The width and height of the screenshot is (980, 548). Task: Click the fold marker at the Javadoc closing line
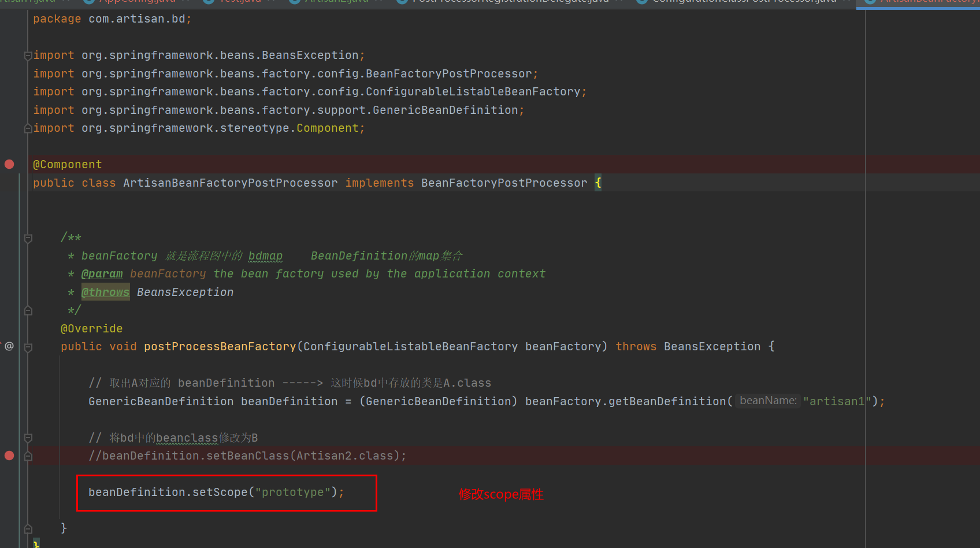click(28, 310)
